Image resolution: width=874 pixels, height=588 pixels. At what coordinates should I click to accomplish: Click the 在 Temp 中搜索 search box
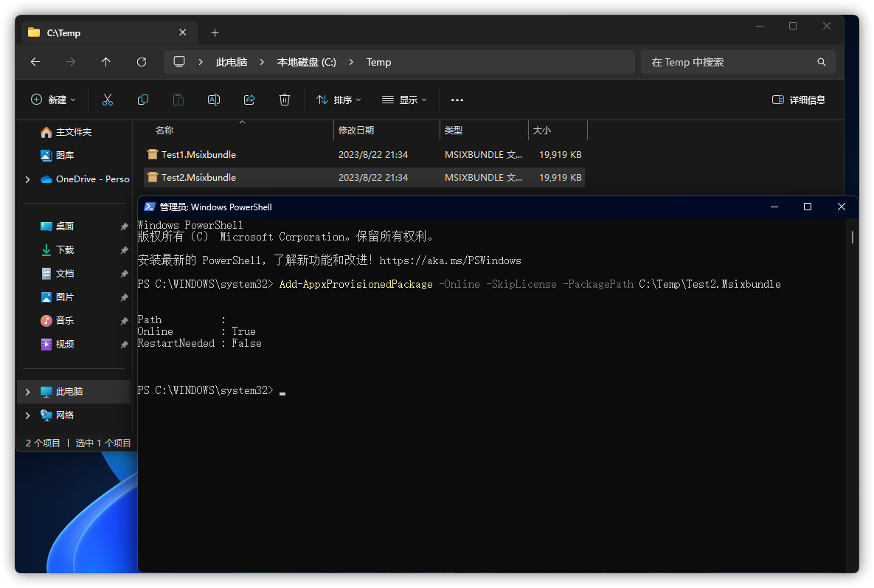tap(738, 62)
